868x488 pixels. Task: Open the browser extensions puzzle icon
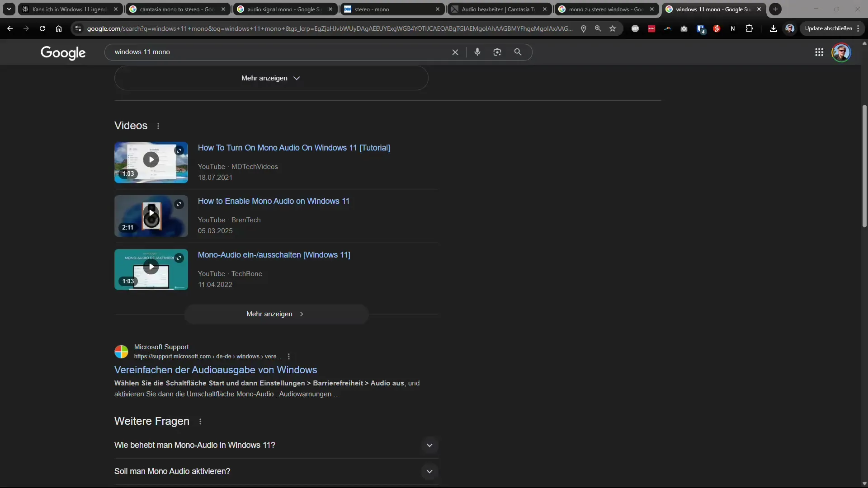[x=749, y=28]
